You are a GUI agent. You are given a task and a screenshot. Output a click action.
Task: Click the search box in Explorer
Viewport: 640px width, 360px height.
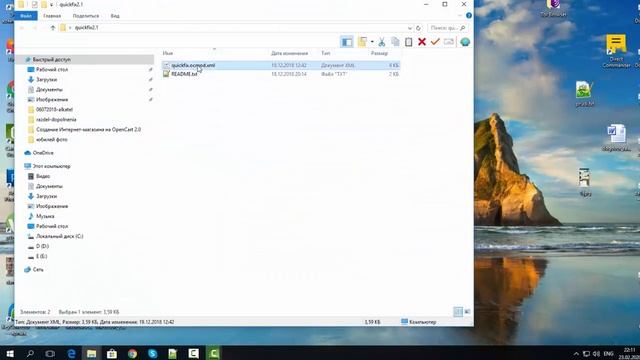click(447, 28)
